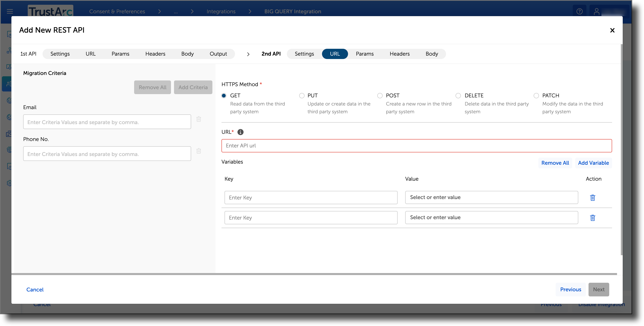The width and height of the screenshot is (644, 326).
Task: Delete the second variable row
Action: click(593, 218)
